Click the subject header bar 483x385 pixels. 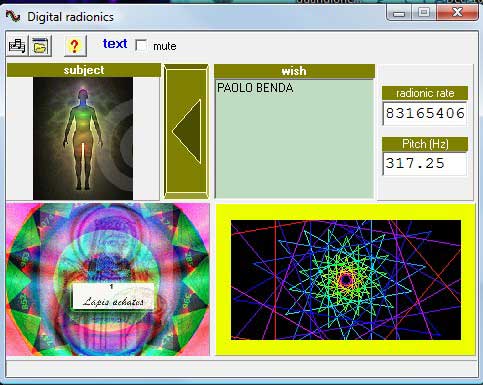pyautogui.click(x=84, y=70)
